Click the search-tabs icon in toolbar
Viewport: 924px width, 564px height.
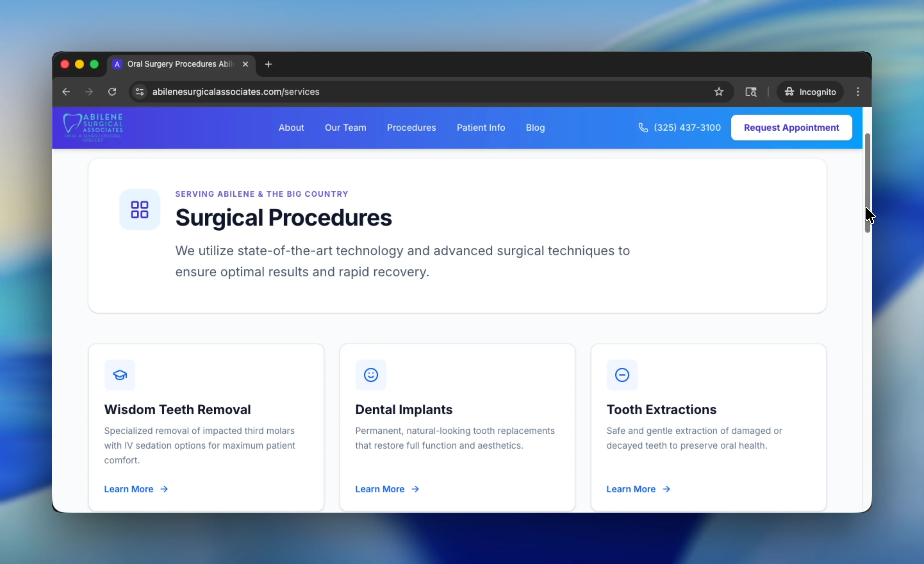point(751,91)
